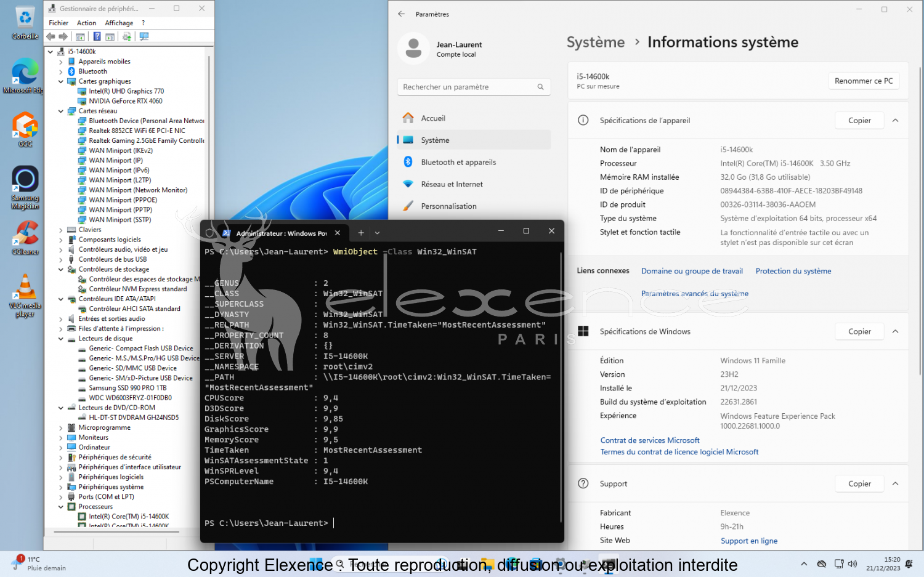This screenshot has width=924, height=577.
Task: Expand the Appareils mobiles node
Action: click(x=61, y=62)
